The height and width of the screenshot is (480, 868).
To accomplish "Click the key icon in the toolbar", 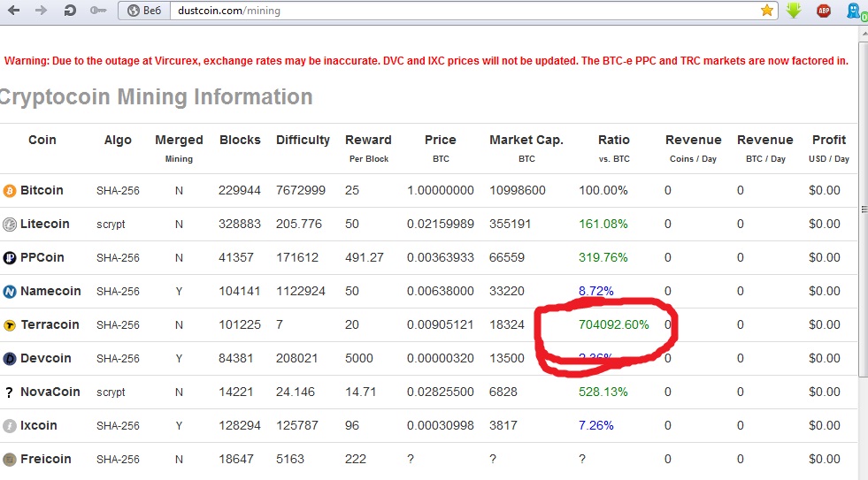I will tap(98, 10).
